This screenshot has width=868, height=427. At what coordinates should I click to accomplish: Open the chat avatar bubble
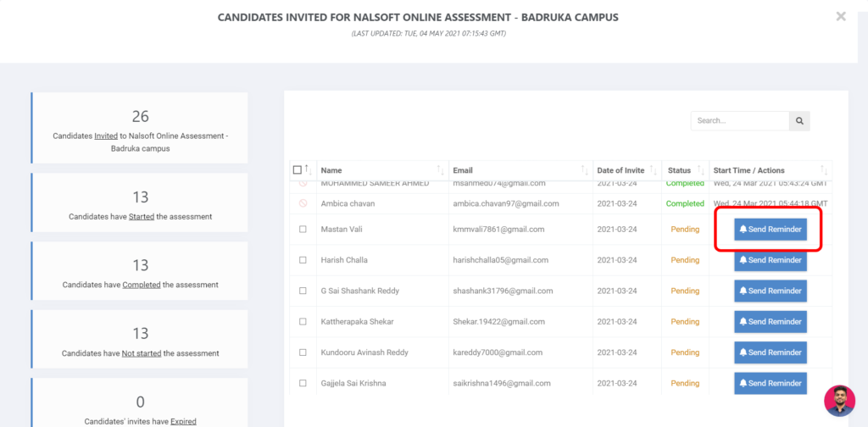tap(839, 401)
